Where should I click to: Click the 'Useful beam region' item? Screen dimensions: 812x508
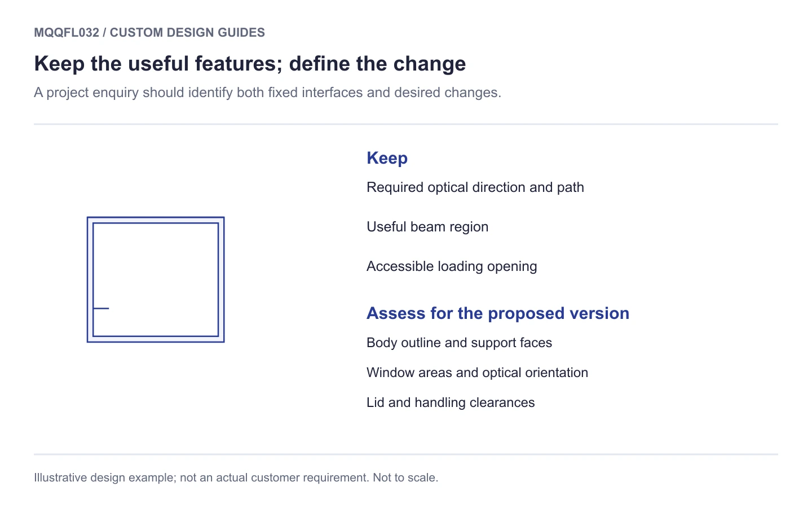[x=427, y=227]
